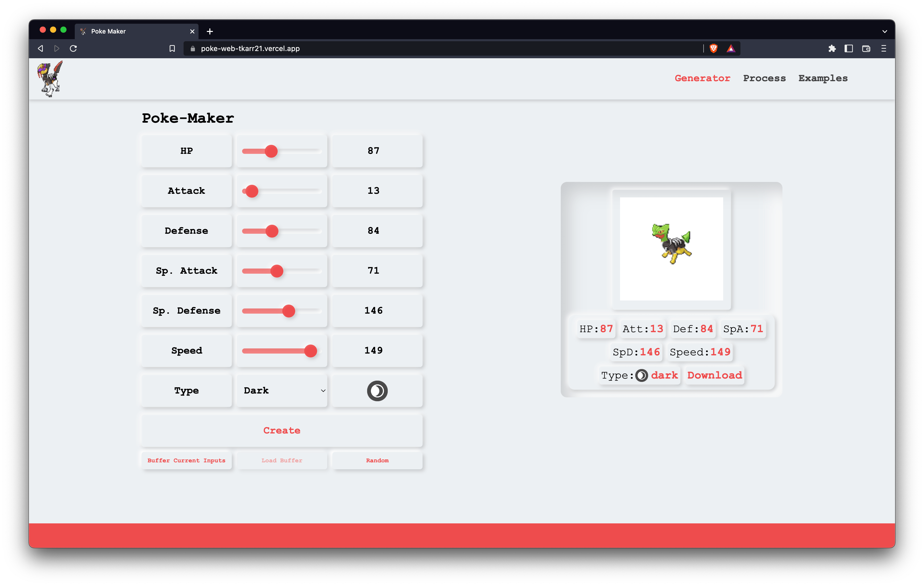Select the Poke Maker browser tab
The height and width of the screenshot is (586, 924).
tap(136, 31)
